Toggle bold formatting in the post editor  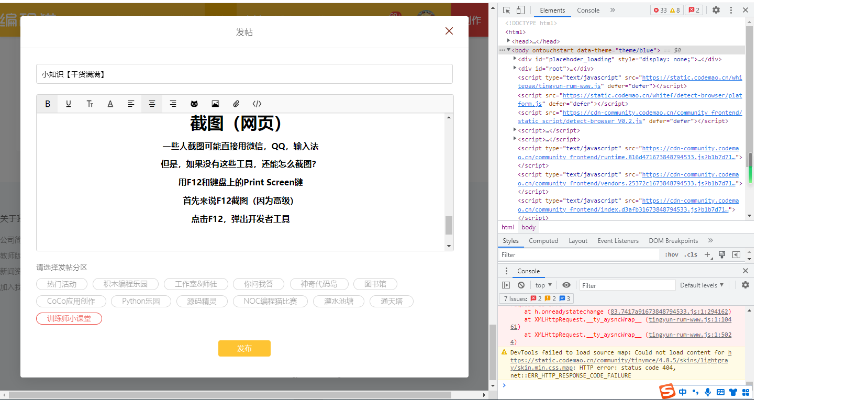point(48,104)
